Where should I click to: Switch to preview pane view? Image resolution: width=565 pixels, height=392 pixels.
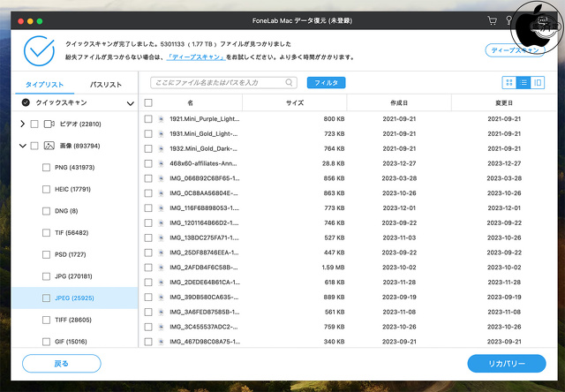coord(538,82)
